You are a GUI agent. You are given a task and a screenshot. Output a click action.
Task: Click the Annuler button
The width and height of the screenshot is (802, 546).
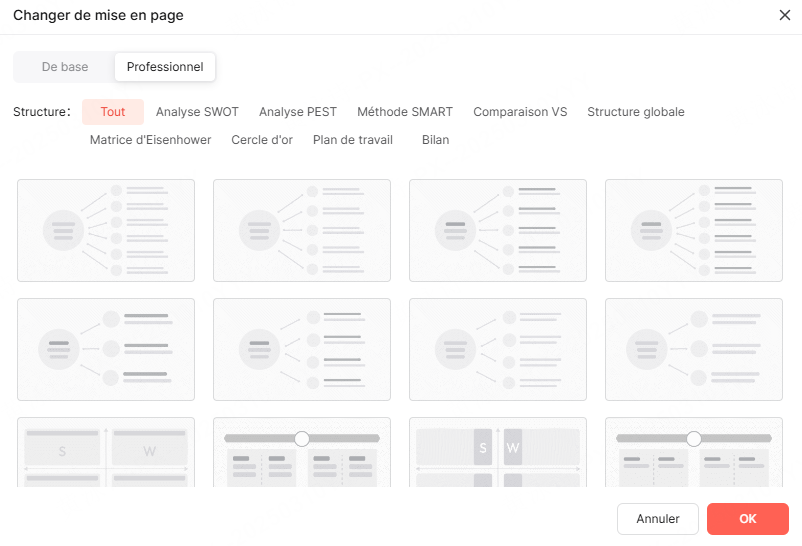pos(658,519)
